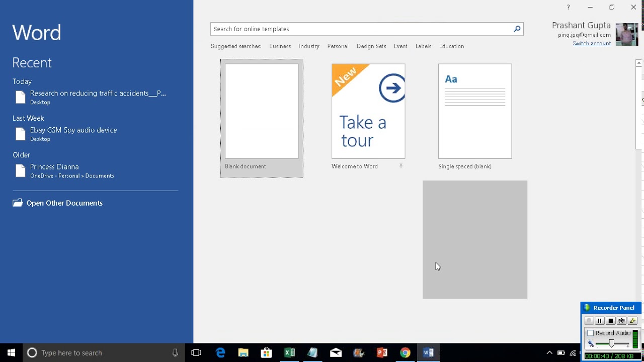This screenshot has width=644, height=362.
Task: Choose the Single spaced (blank) template
Action: (475, 111)
